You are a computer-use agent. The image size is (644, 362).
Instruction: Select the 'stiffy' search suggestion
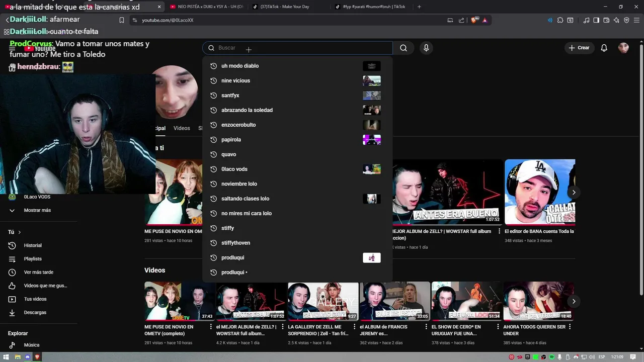(297, 228)
